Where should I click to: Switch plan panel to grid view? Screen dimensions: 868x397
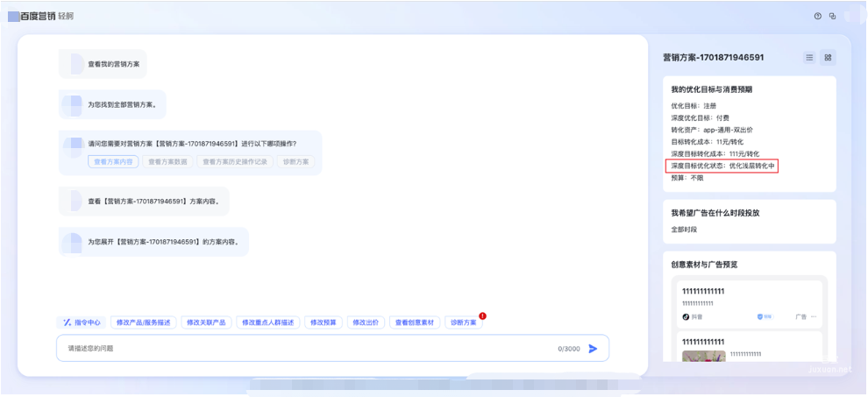coord(828,58)
